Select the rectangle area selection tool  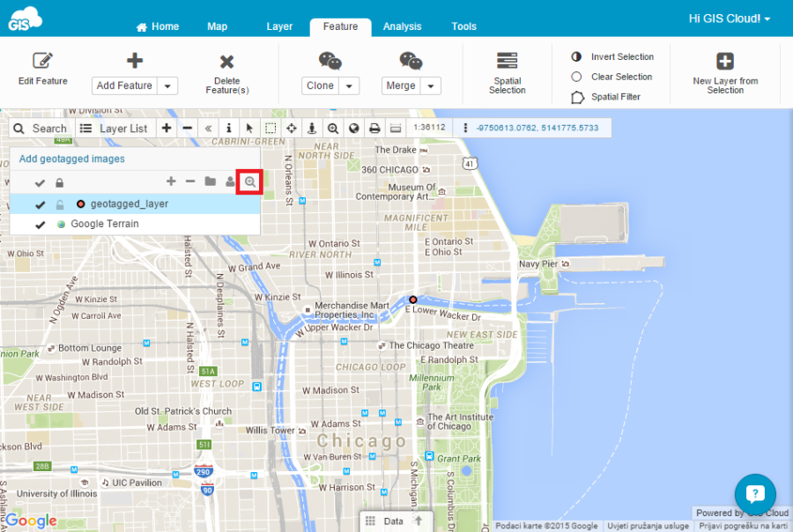(x=271, y=128)
